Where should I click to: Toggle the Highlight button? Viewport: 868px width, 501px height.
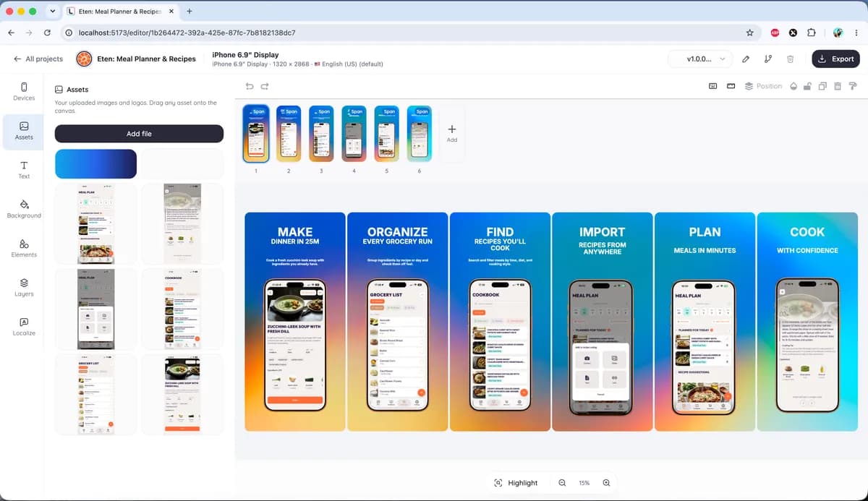point(516,483)
